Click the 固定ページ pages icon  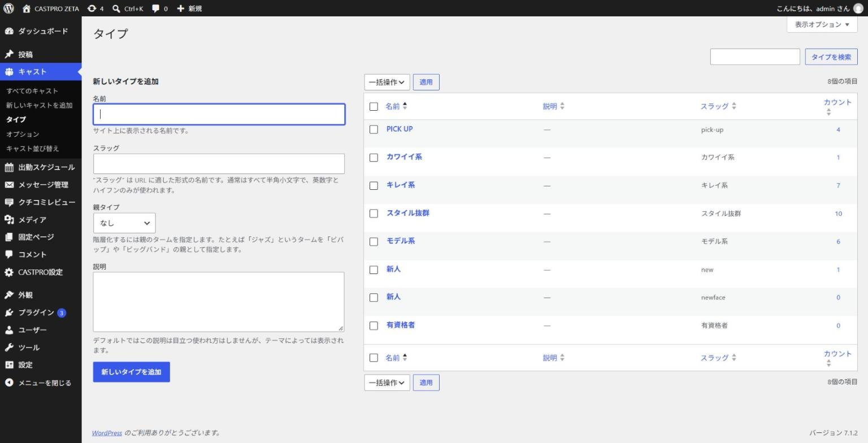coord(9,237)
